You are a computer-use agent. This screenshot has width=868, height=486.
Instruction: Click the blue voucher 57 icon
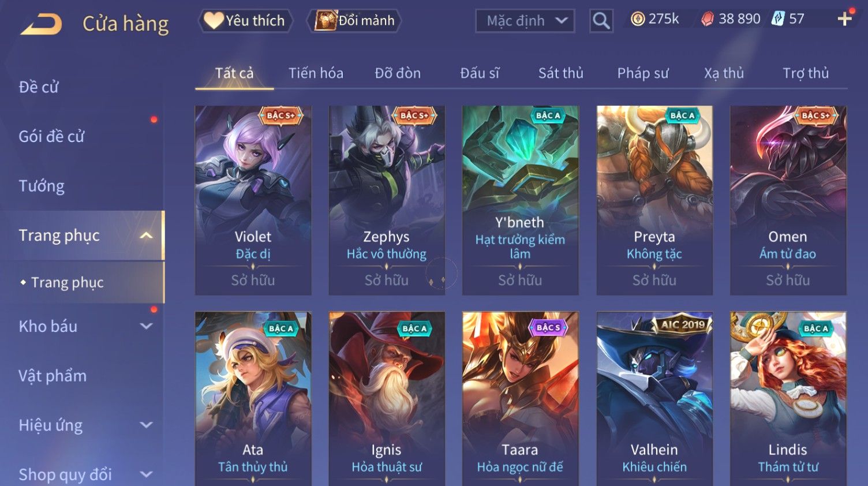(x=777, y=19)
